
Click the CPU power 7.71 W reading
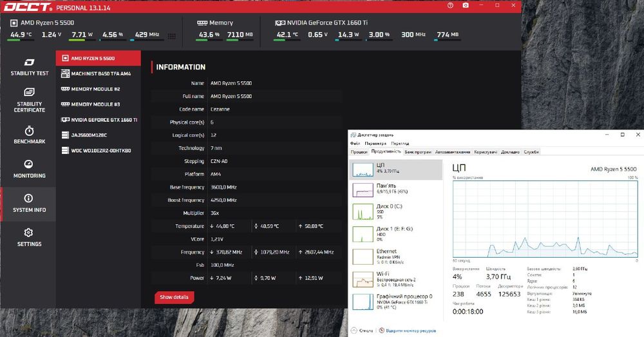point(82,35)
